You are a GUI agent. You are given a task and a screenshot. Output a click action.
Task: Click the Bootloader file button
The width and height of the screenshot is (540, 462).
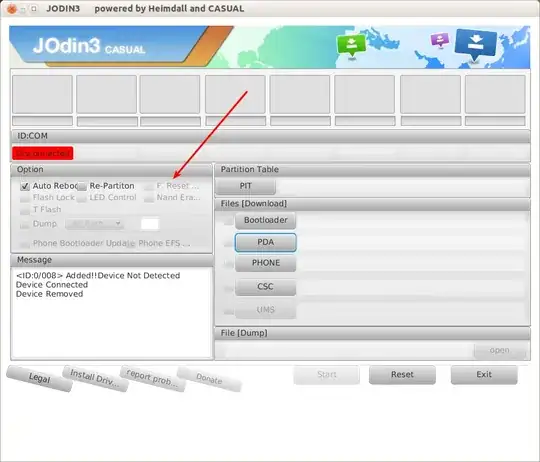coord(266,220)
